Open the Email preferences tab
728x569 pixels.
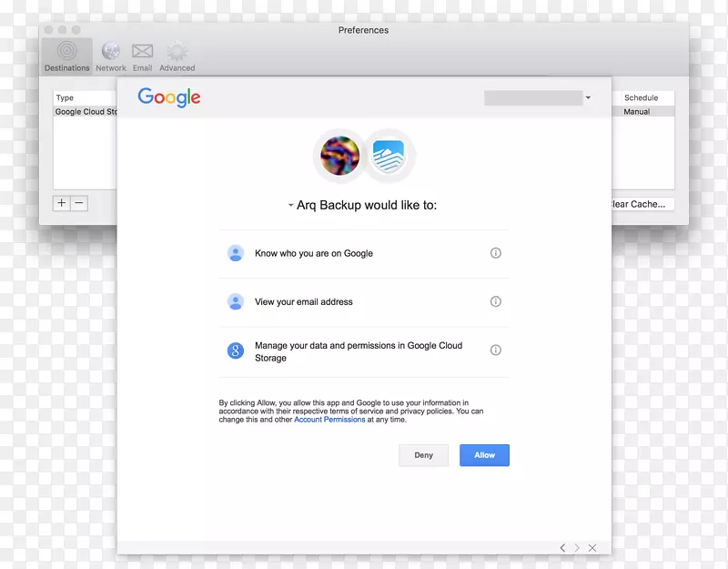tap(142, 56)
